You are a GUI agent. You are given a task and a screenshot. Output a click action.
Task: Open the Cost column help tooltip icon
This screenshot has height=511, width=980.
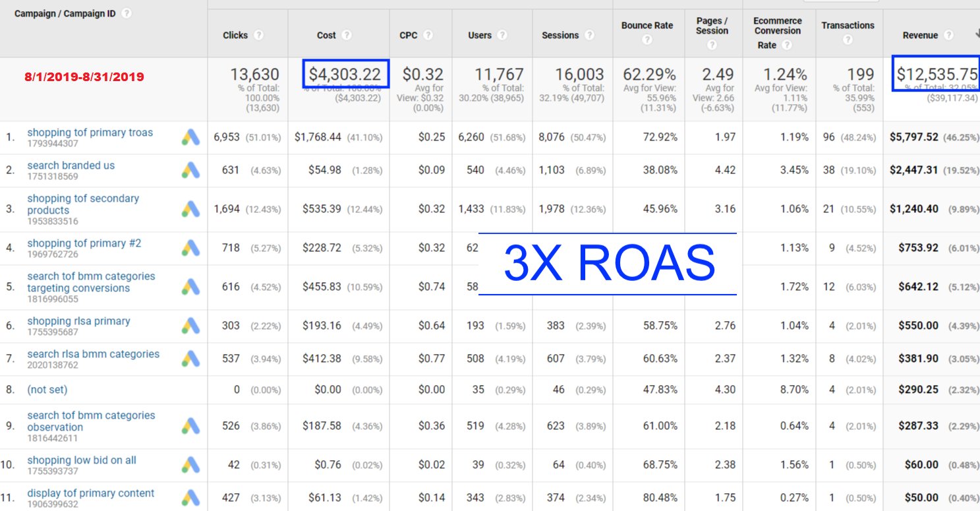[347, 36]
